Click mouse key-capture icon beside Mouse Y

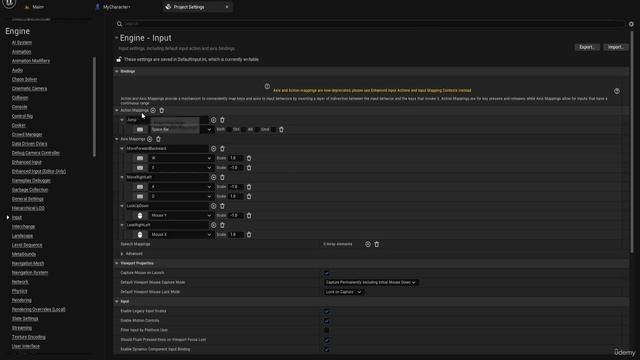pos(140,216)
